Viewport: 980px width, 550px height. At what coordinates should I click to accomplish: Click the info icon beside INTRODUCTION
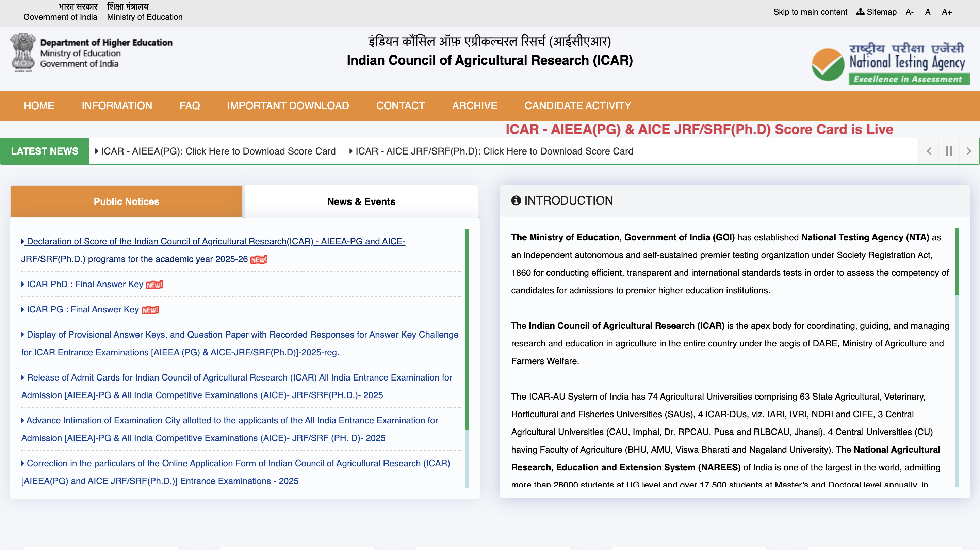[x=516, y=200]
